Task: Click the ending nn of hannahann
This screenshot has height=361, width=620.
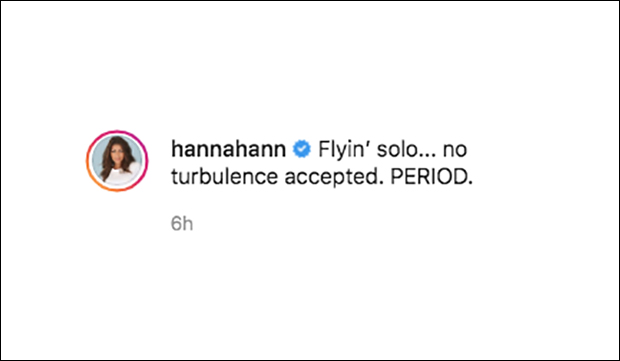Action: (274, 152)
